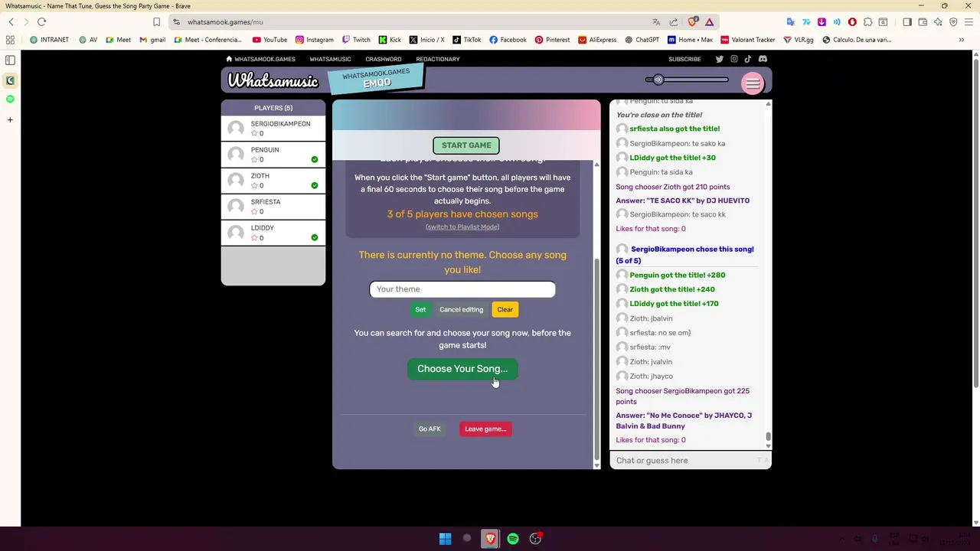Click the volume slider speaker knob
This screenshot has height=551, width=980.
click(x=658, y=80)
